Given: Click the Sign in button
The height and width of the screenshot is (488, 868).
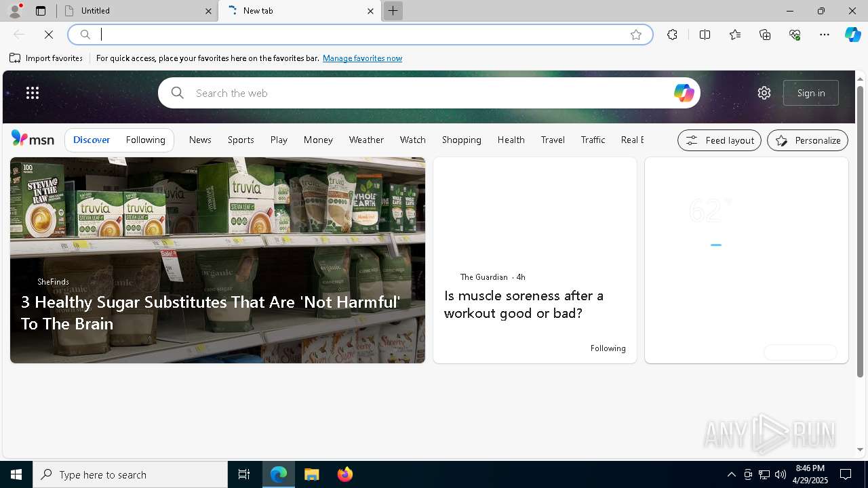Looking at the screenshot, I should click(x=811, y=93).
